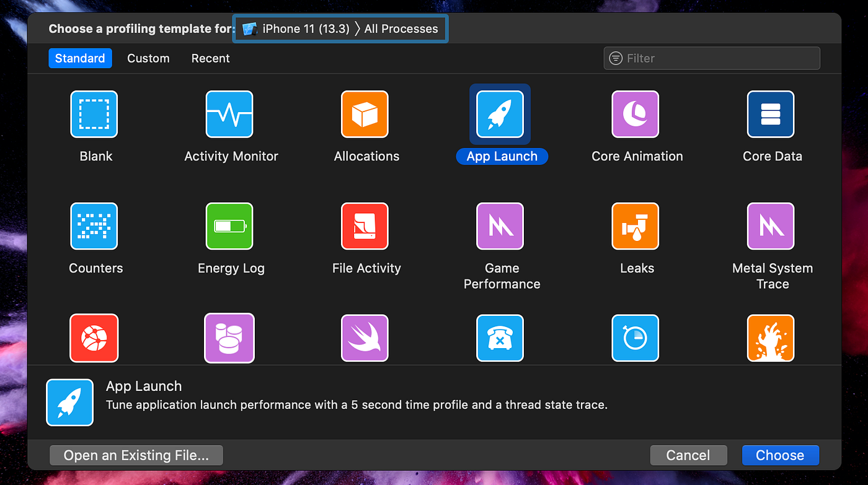This screenshot has height=485, width=868.
Task: Cancel the template chooser dialog
Action: tap(688, 455)
